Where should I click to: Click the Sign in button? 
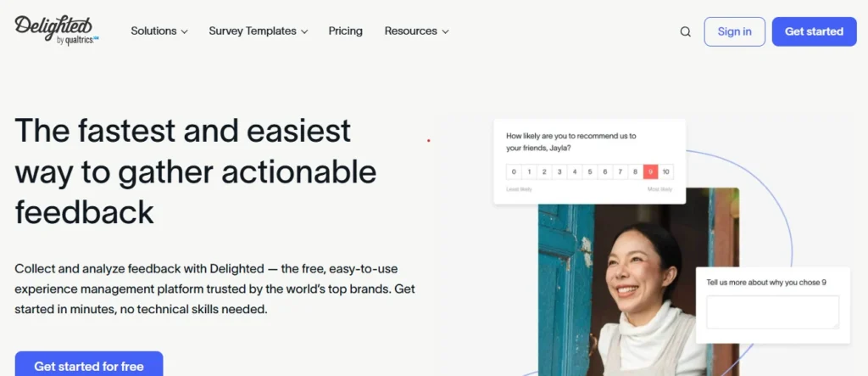[x=734, y=31]
